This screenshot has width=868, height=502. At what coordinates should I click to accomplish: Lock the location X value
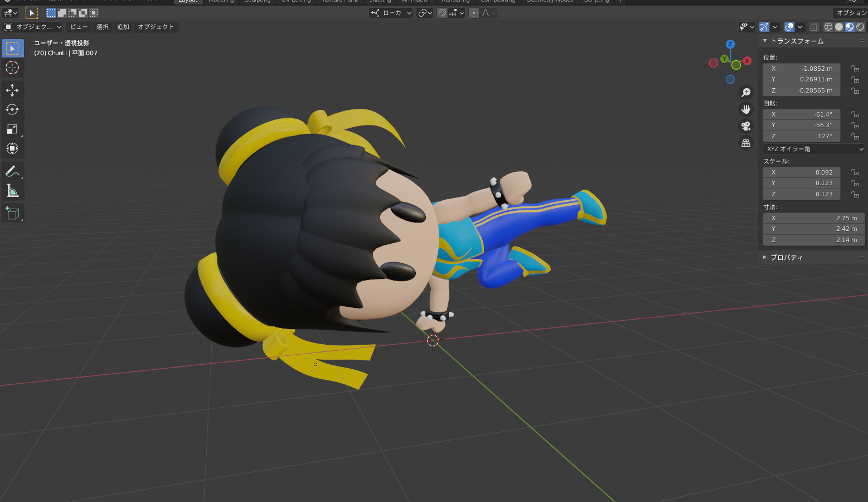coord(855,69)
